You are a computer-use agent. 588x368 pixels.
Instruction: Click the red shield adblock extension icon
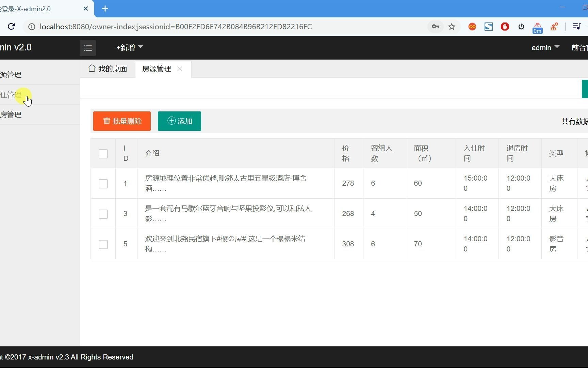505,27
